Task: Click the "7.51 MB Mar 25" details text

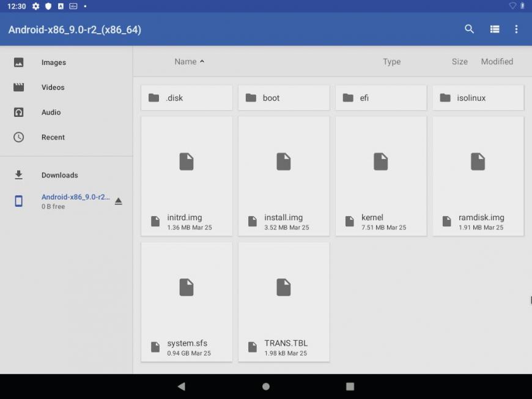Action: click(384, 228)
